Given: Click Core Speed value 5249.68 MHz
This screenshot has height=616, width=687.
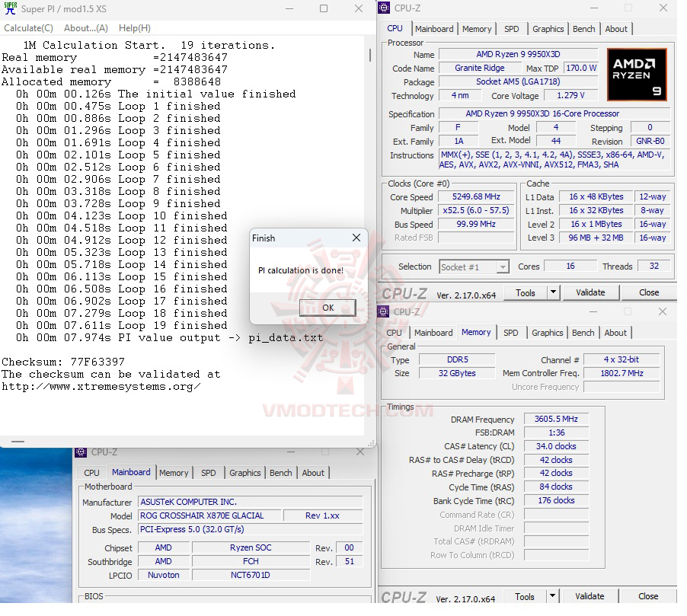Looking at the screenshot, I should [x=476, y=196].
